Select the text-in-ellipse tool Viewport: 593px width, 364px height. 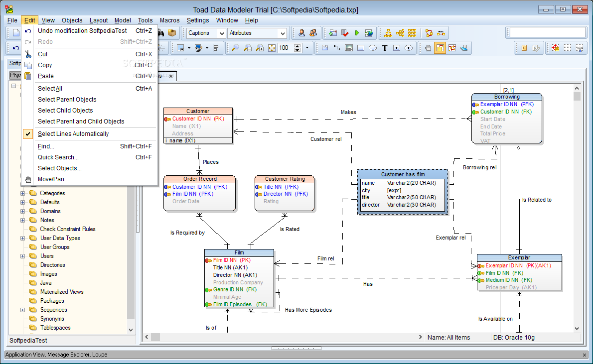pos(409,48)
